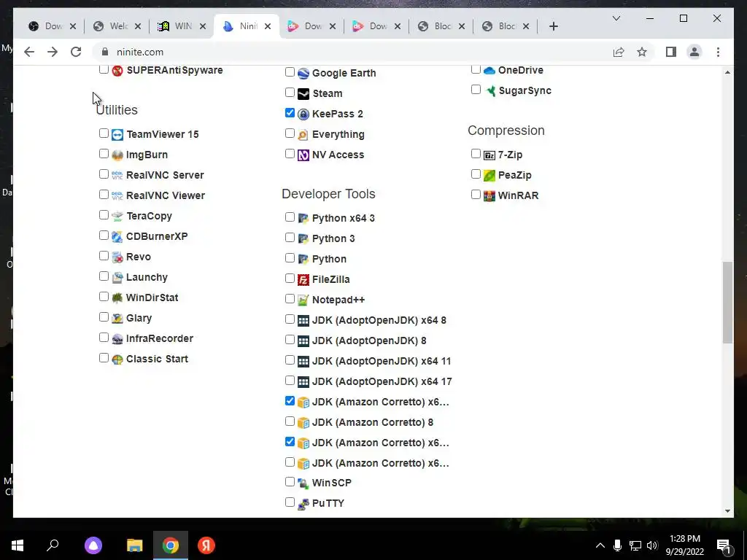This screenshot has width=747, height=560.
Task: Click the page scrollbar thumb
Action: (x=727, y=302)
